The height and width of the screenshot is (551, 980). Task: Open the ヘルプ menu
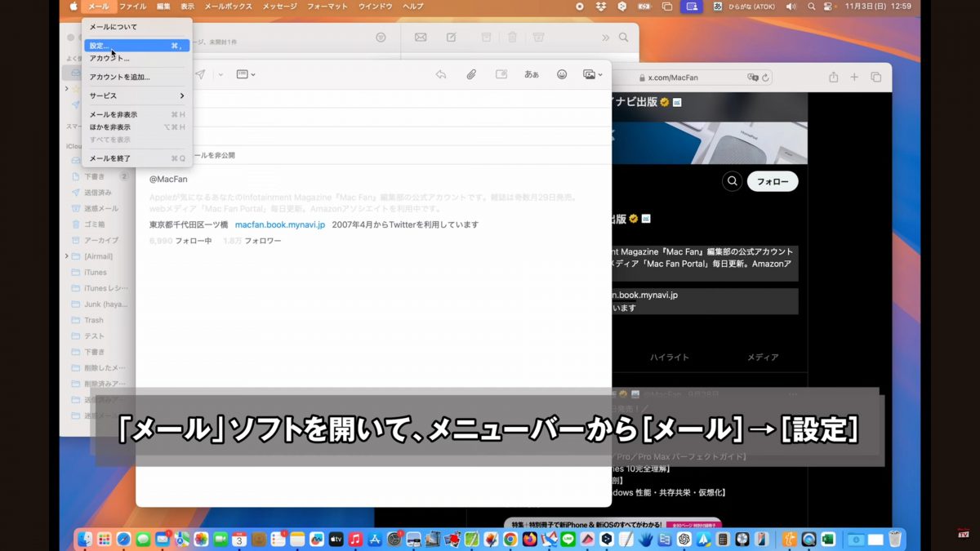coord(413,7)
